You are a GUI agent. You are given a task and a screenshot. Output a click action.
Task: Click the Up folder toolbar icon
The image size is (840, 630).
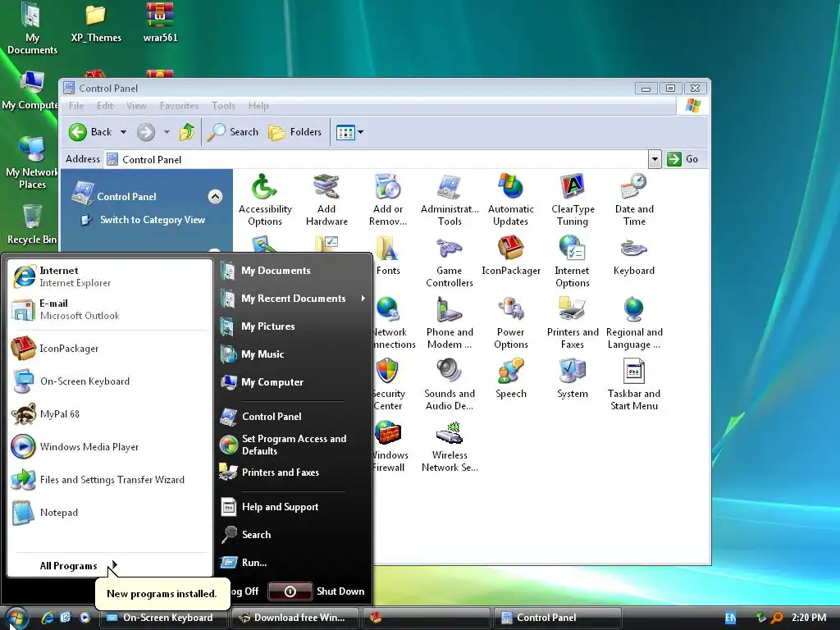click(187, 132)
